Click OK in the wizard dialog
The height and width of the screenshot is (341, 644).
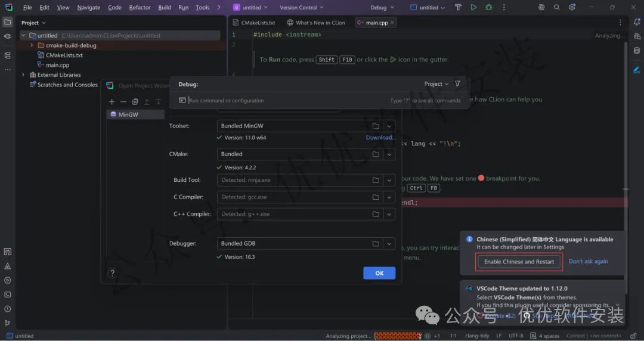(x=379, y=273)
